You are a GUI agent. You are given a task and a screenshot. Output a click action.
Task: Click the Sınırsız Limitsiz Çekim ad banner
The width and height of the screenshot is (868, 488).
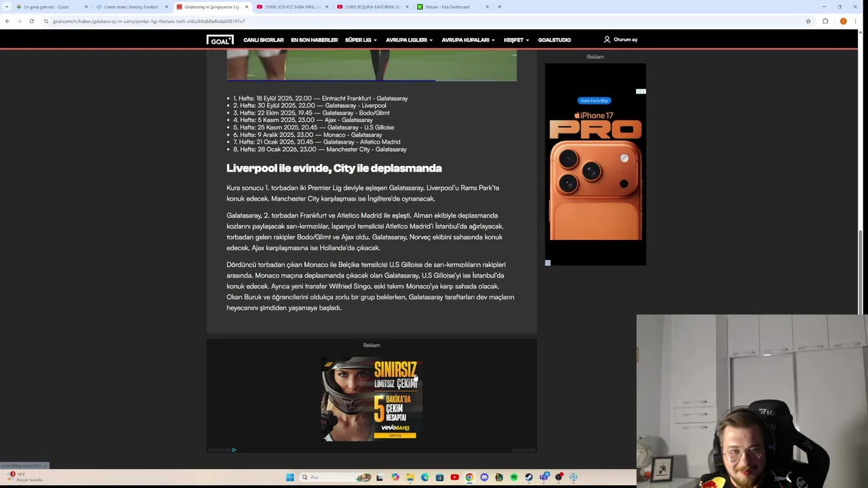(372, 400)
